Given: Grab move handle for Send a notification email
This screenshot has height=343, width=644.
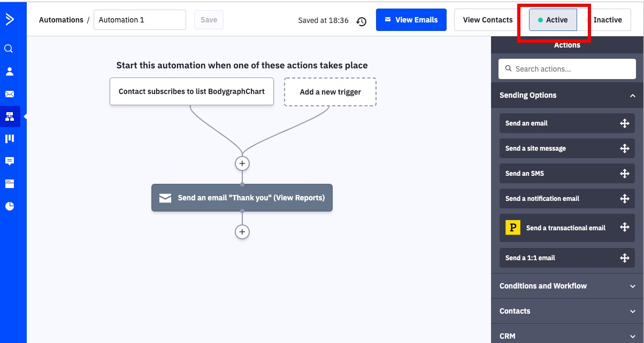Looking at the screenshot, I should pos(624,199).
